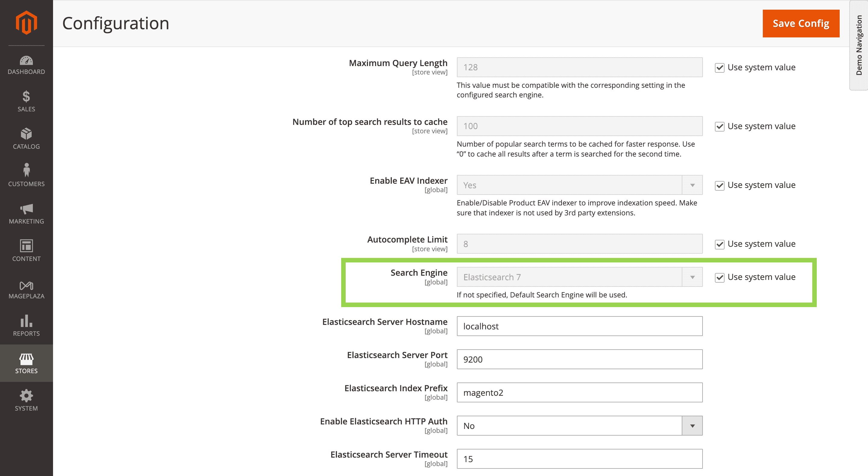The height and width of the screenshot is (476, 868).
Task: Click the 'Number of popular search terms' note
Action: 576,149
